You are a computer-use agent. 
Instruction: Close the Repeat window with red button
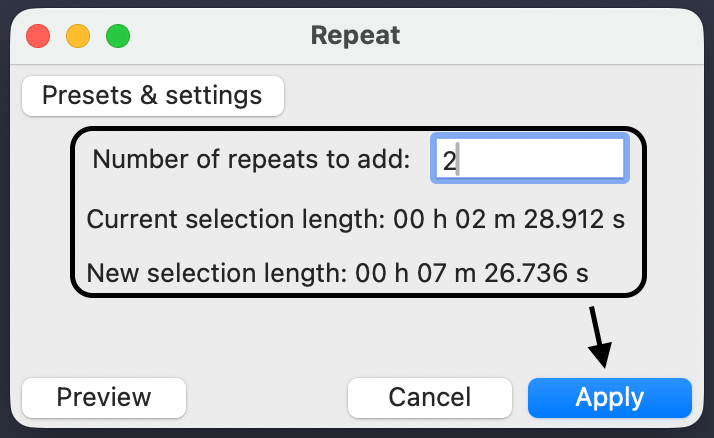pyautogui.click(x=38, y=37)
